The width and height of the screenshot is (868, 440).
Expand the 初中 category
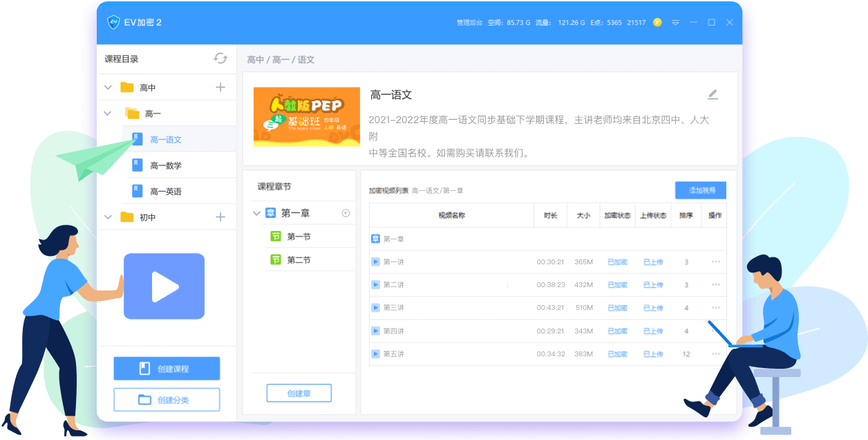coord(108,217)
